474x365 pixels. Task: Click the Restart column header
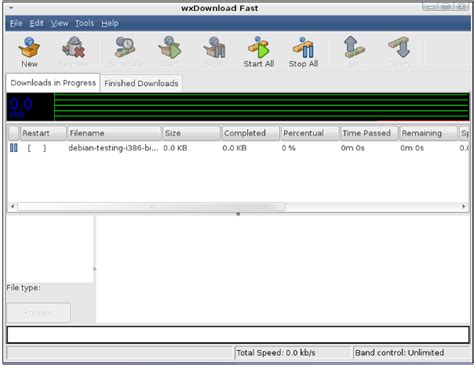pos(43,133)
